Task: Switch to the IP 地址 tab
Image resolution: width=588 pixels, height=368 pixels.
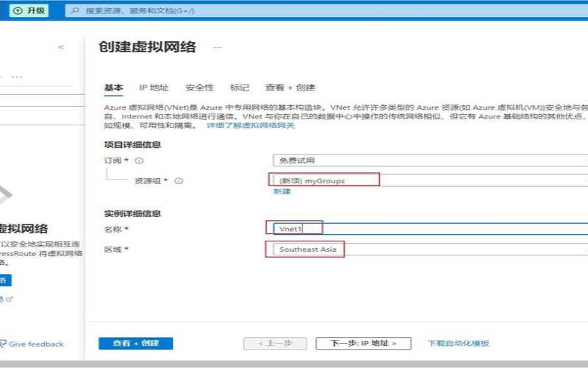Action: click(154, 88)
